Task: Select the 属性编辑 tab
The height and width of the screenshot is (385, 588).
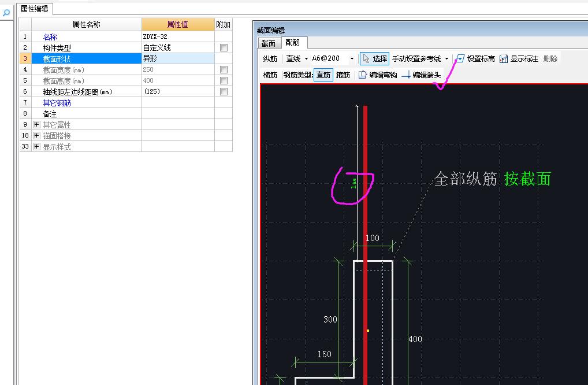Action: (x=35, y=8)
